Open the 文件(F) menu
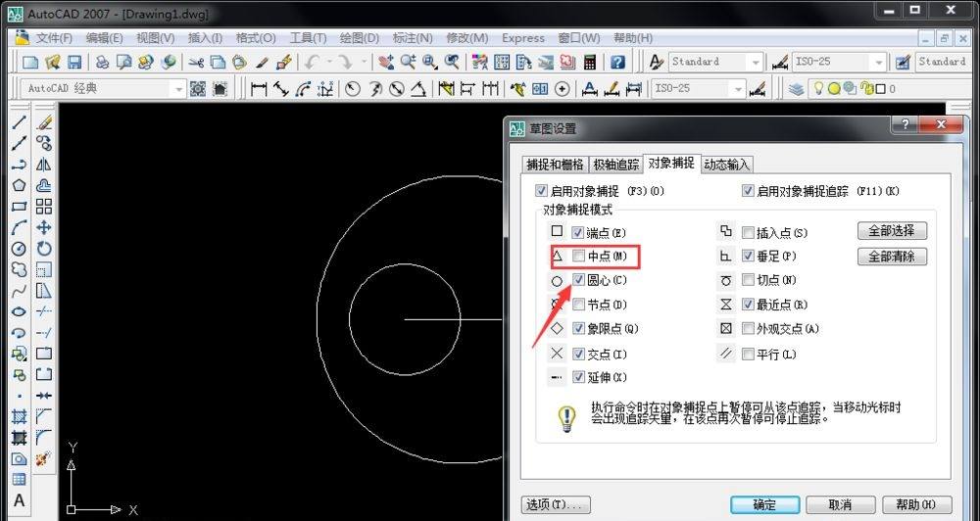Screen dimensions: 980x521 pos(54,38)
